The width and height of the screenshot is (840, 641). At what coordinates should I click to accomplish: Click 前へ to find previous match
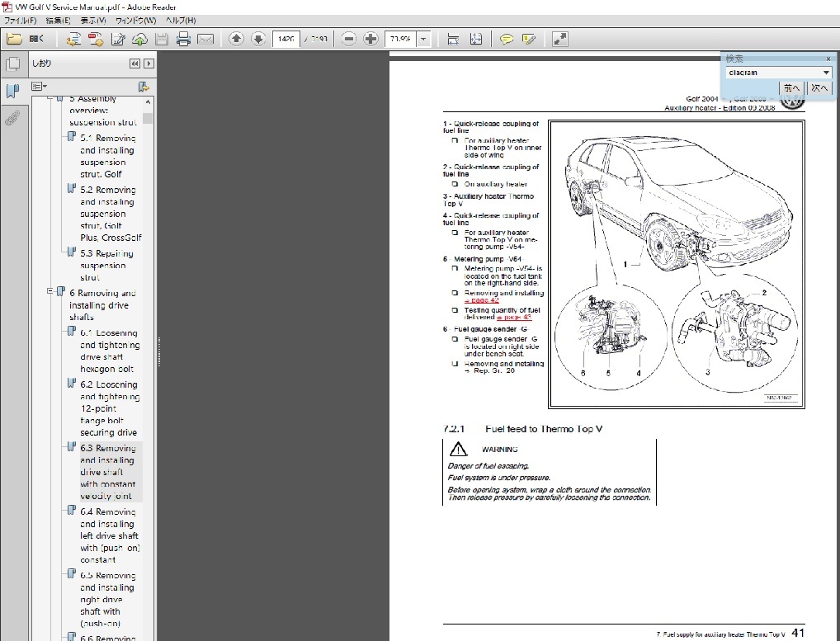pos(792,87)
